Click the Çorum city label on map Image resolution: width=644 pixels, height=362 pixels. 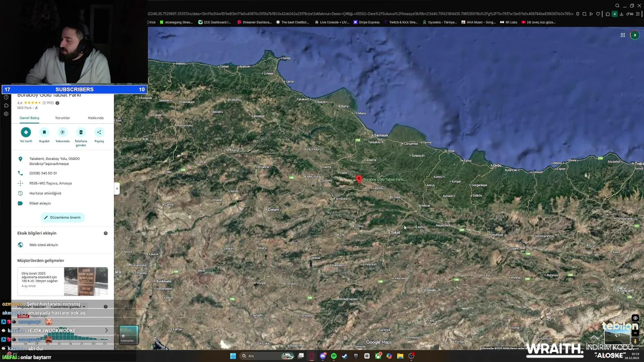(273, 210)
